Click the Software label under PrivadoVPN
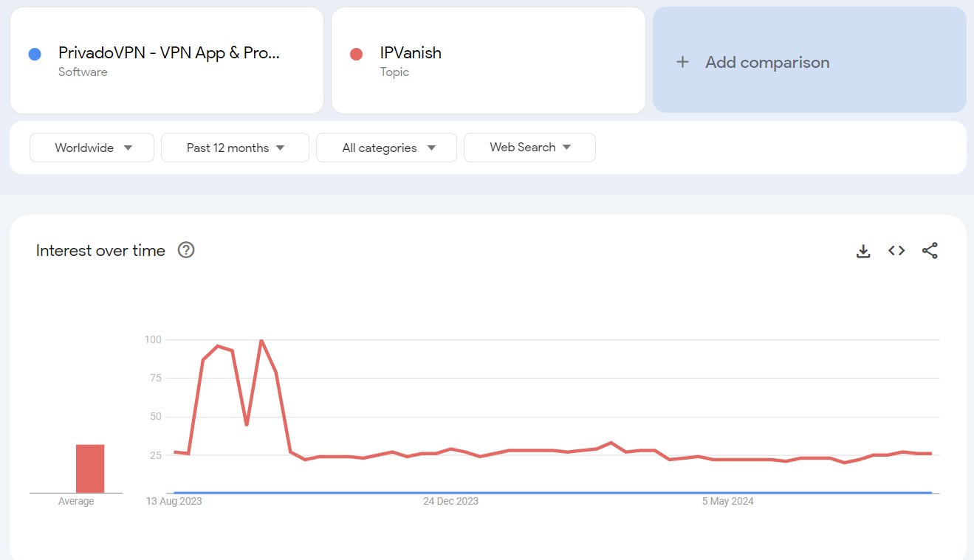Image resolution: width=974 pixels, height=560 pixels. [83, 72]
